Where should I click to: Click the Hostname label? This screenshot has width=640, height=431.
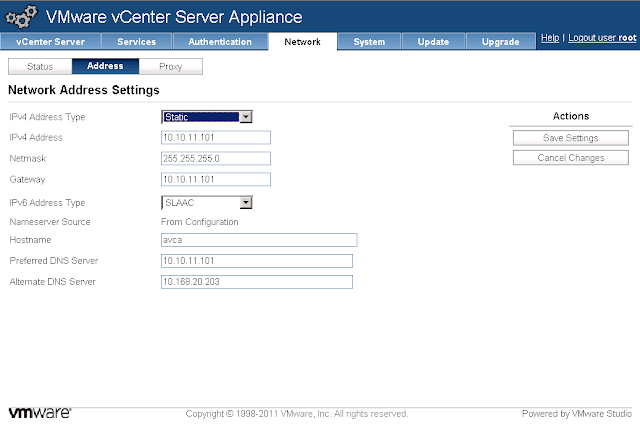(x=30, y=240)
